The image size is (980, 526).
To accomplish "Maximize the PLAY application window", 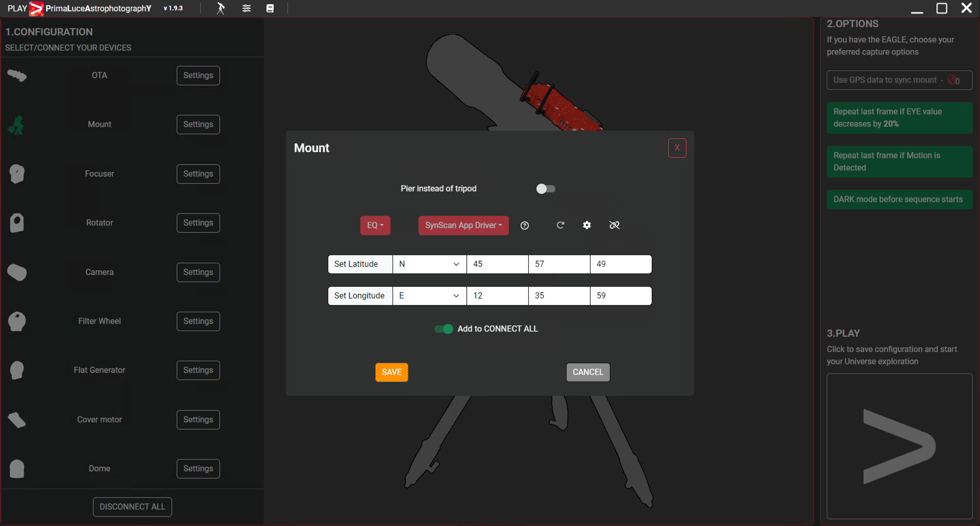I will click(x=942, y=8).
